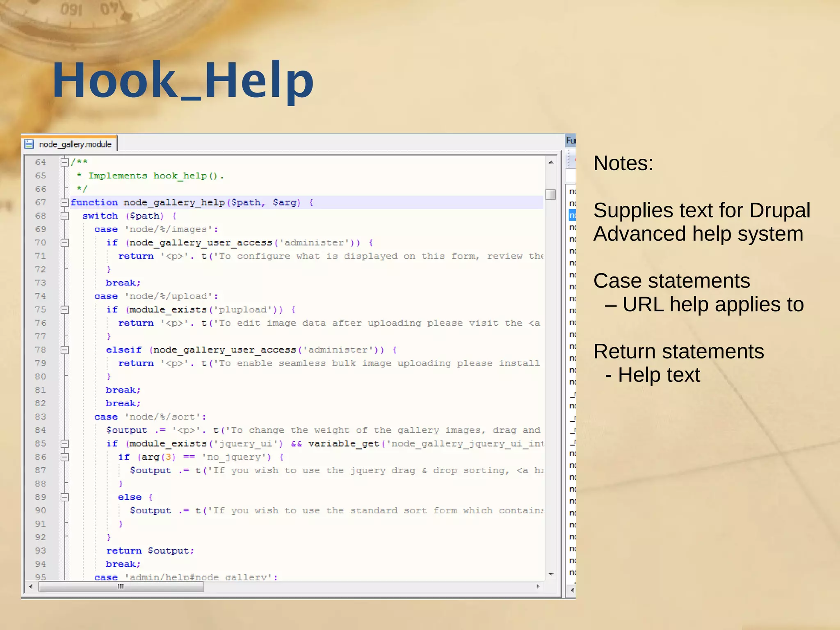Viewport: 840px width, 630px height.
Task: Click the function list panel header tab
Action: 571,141
